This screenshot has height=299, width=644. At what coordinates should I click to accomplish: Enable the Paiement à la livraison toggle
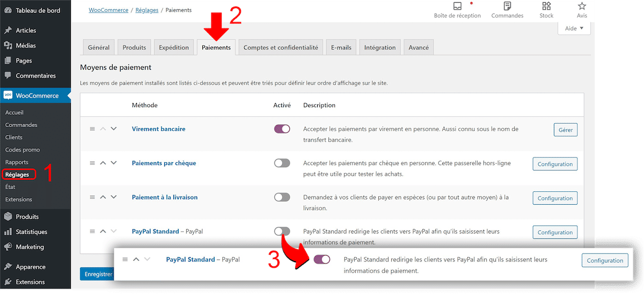point(282,198)
